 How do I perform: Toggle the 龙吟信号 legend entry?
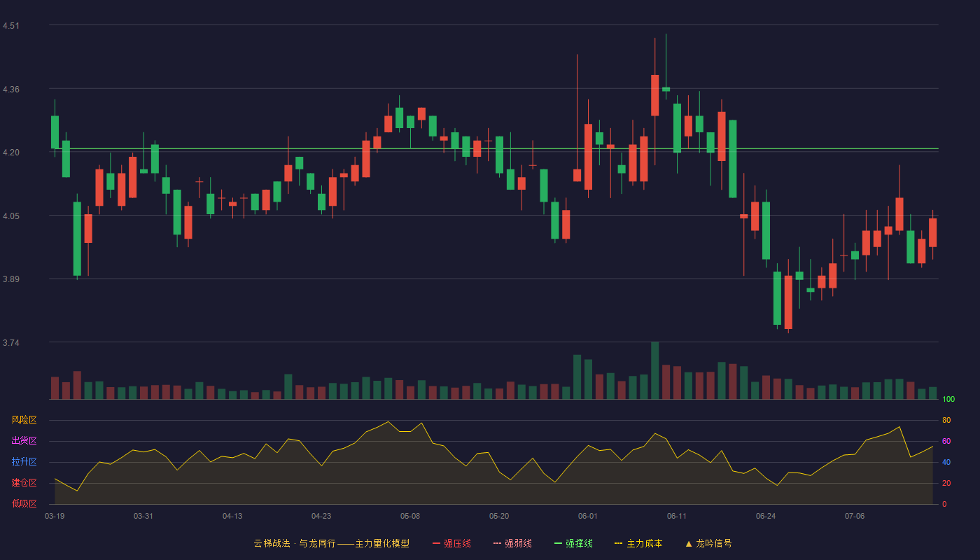pos(708,543)
